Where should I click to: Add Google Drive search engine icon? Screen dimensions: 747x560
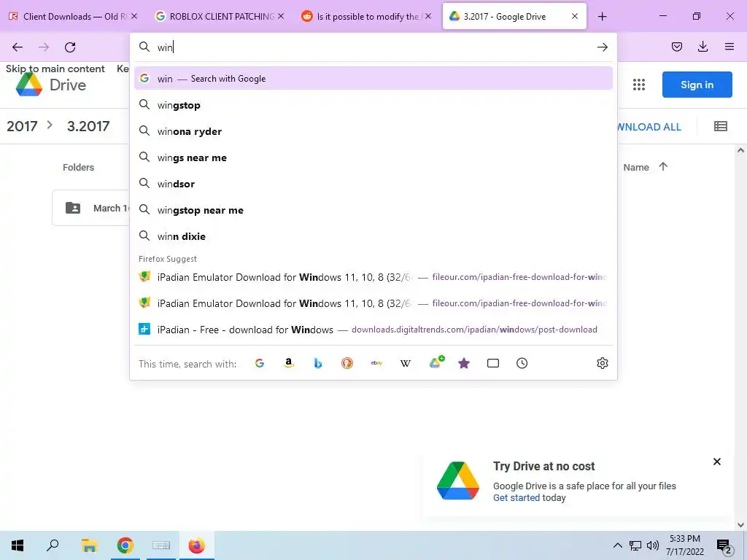[436, 362]
